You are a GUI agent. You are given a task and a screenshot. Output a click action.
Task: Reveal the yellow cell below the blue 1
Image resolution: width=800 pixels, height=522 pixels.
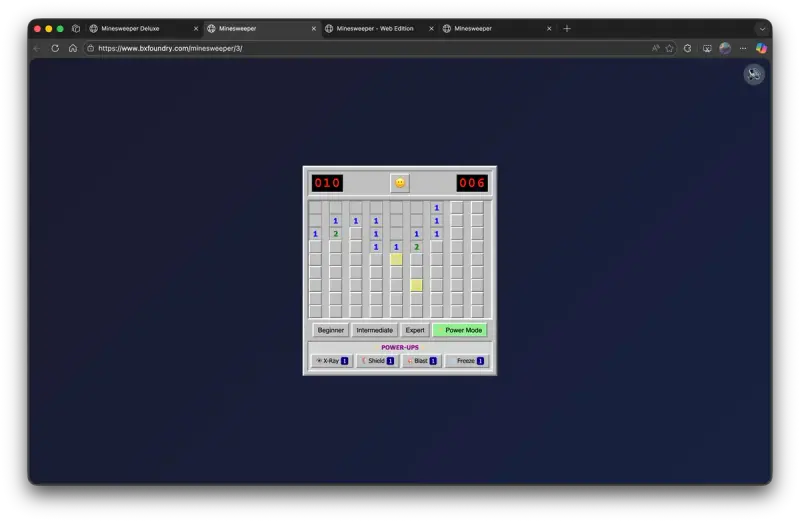[x=396, y=260]
